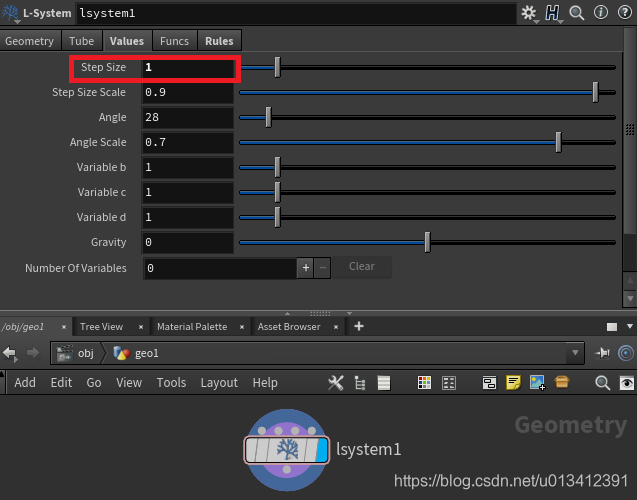Image resolution: width=637 pixels, height=500 pixels.
Task: Increase Number Of Variables with plus
Action: 306,267
